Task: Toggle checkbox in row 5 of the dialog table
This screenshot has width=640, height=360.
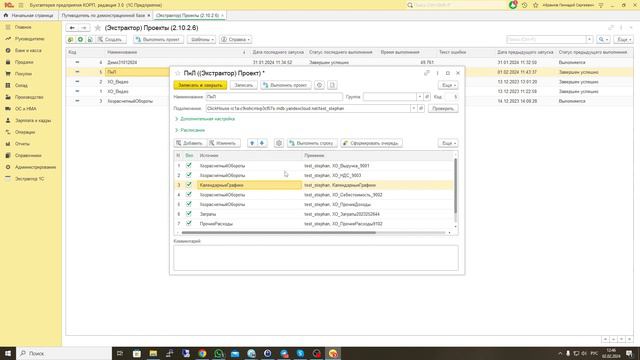Action: (189, 204)
